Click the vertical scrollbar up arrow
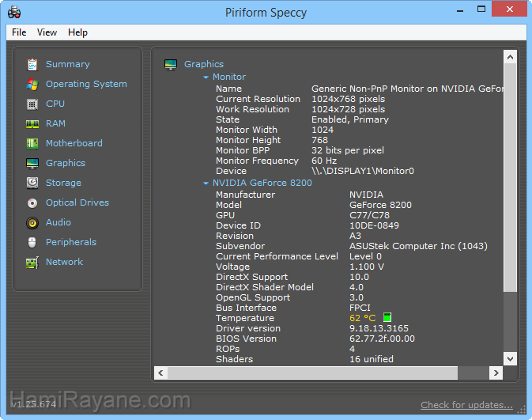532x420 pixels. click(510, 57)
